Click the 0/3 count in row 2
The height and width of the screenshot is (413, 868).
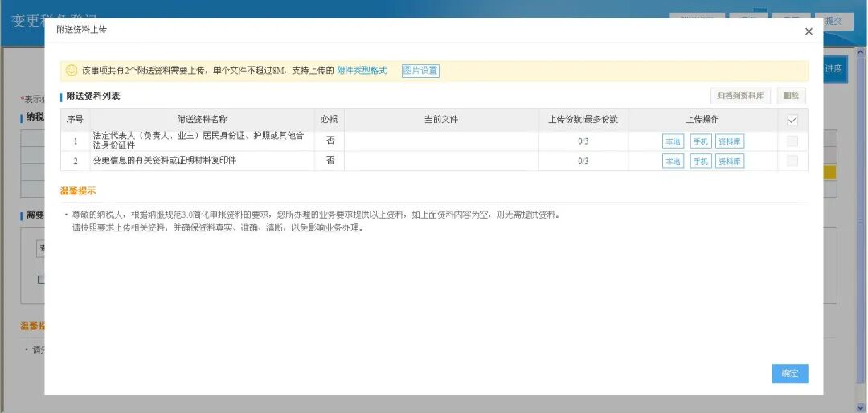click(583, 162)
